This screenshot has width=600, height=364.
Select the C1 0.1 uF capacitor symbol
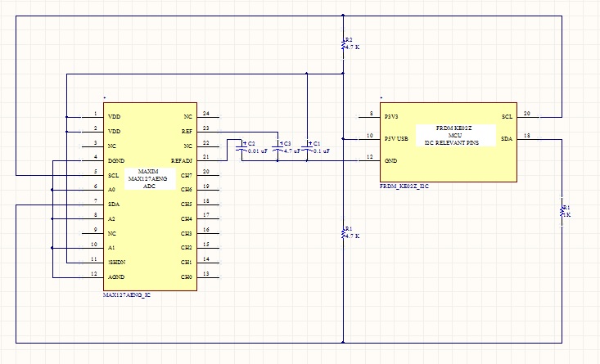pos(306,147)
